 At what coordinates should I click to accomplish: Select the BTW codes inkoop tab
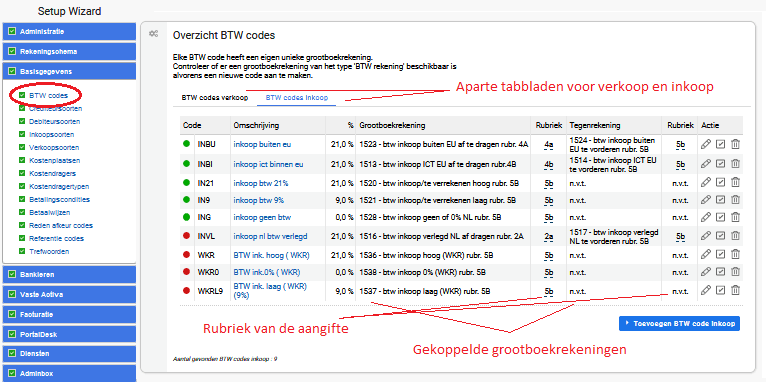(297, 98)
